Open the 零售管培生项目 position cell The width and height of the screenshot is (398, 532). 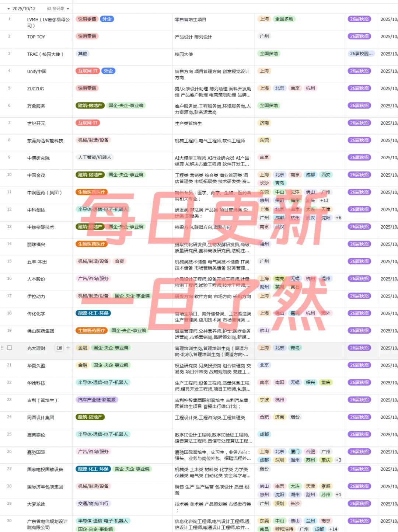pyautogui.click(x=213, y=22)
